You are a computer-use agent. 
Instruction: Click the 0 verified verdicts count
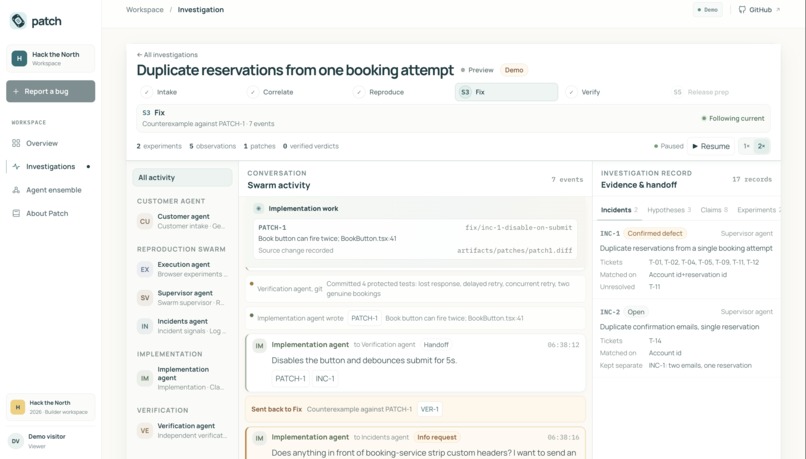pos(310,146)
